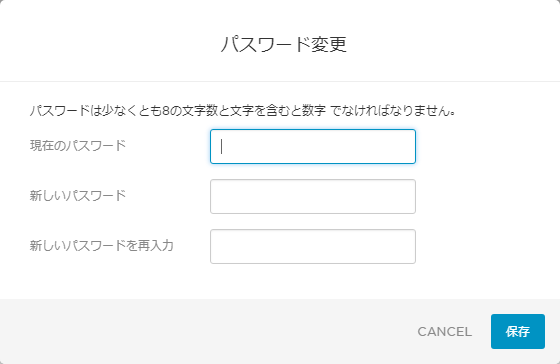The height and width of the screenshot is (364, 560).
Task: Click the blinking cursor in current password field
Action: point(222,146)
